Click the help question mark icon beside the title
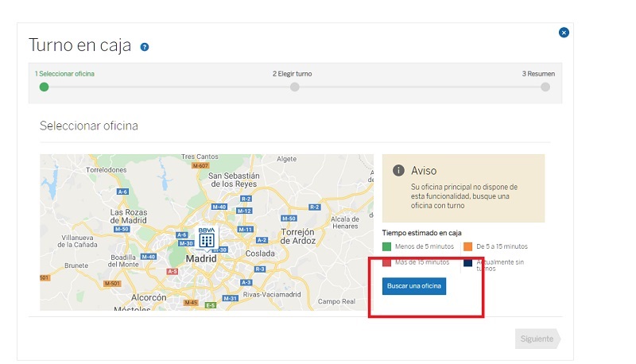Viewport: 636px width, 364px height. [145, 47]
